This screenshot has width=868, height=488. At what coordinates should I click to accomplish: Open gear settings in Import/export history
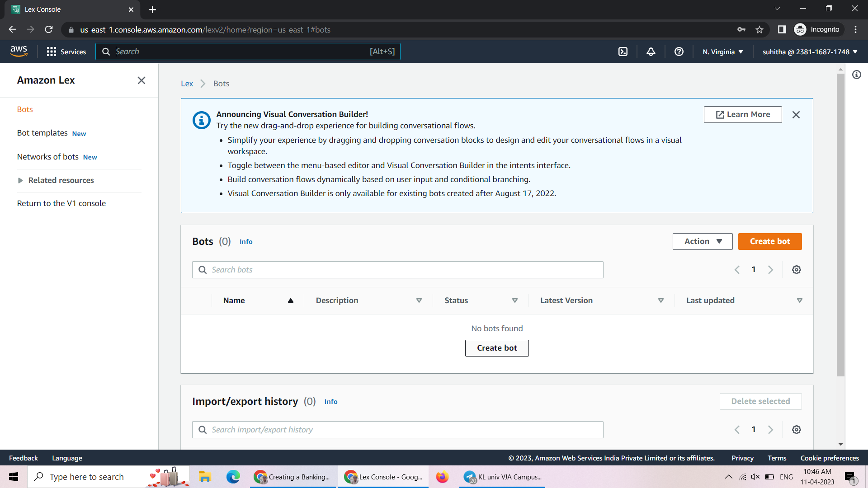797,429
